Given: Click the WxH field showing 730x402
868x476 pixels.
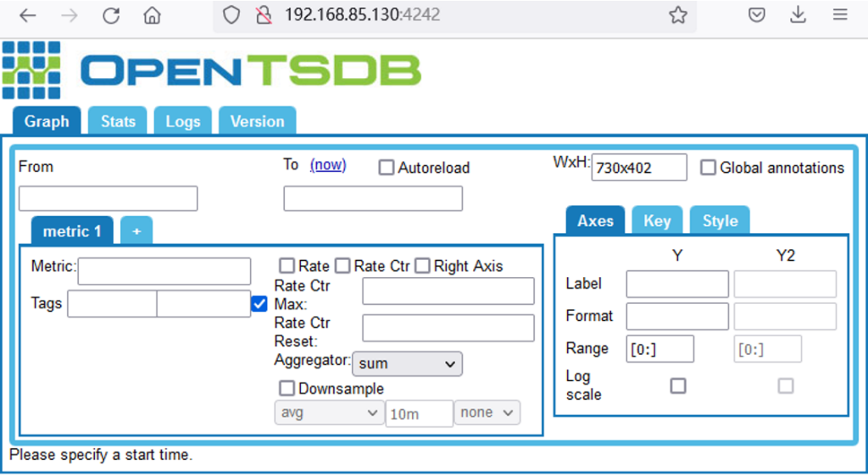Looking at the screenshot, I should (639, 168).
